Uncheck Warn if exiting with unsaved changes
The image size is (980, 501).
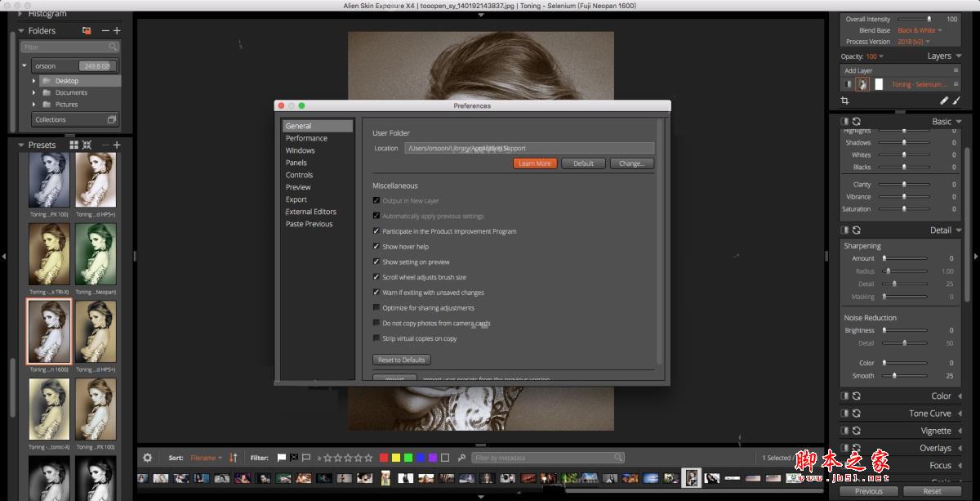(376, 293)
